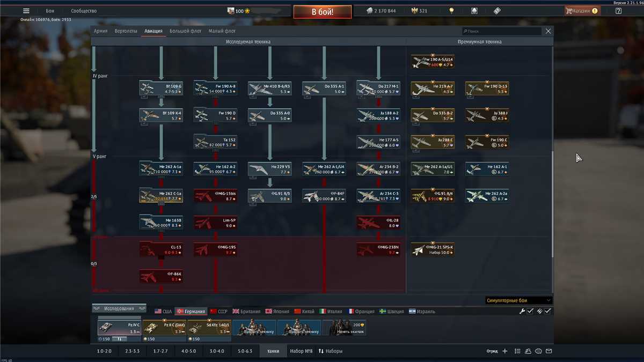Select the США nation tab
The height and width of the screenshot is (362, 644).
163,311
